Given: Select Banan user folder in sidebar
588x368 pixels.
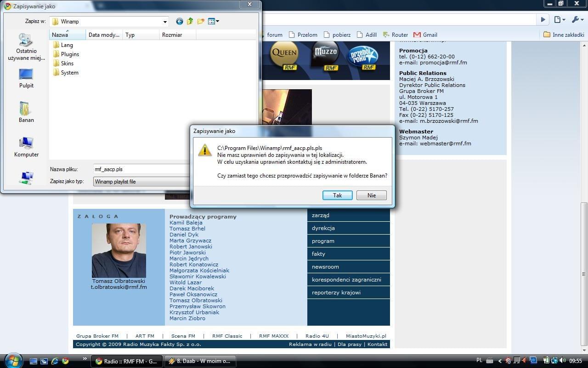Looking at the screenshot, I should click(26, 112).
